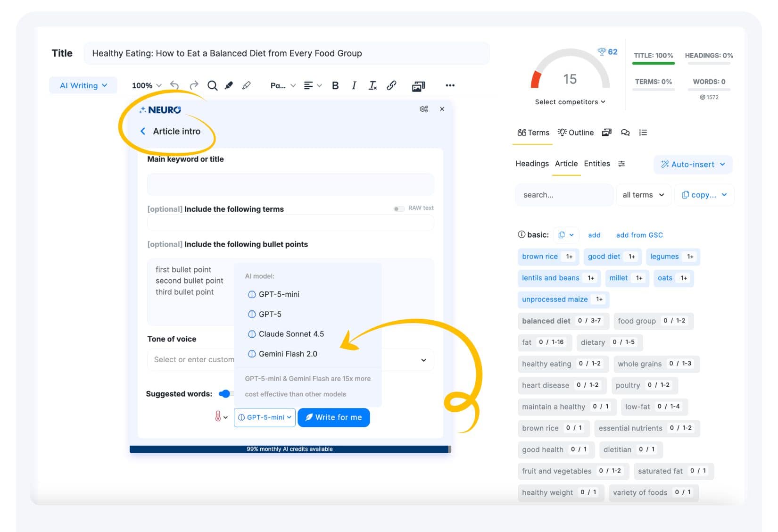Click the add link for basic terms
This screenshot has width=778, height=532.
pos(594,235)
